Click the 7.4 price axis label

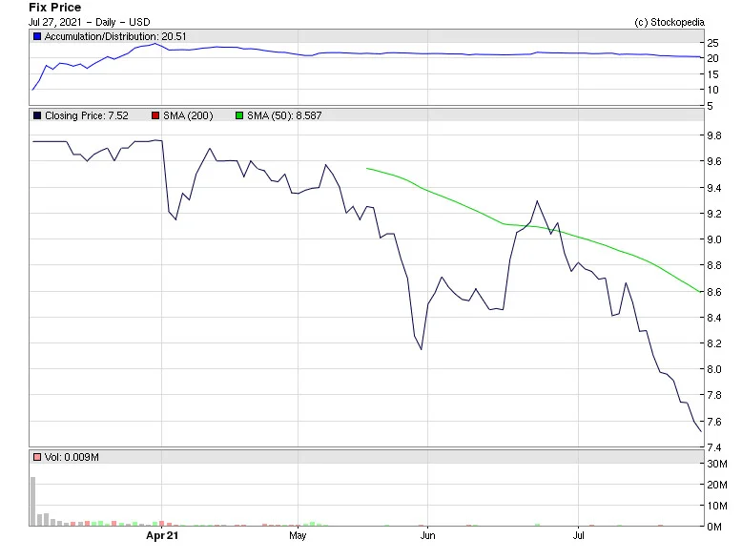[714, 446]
